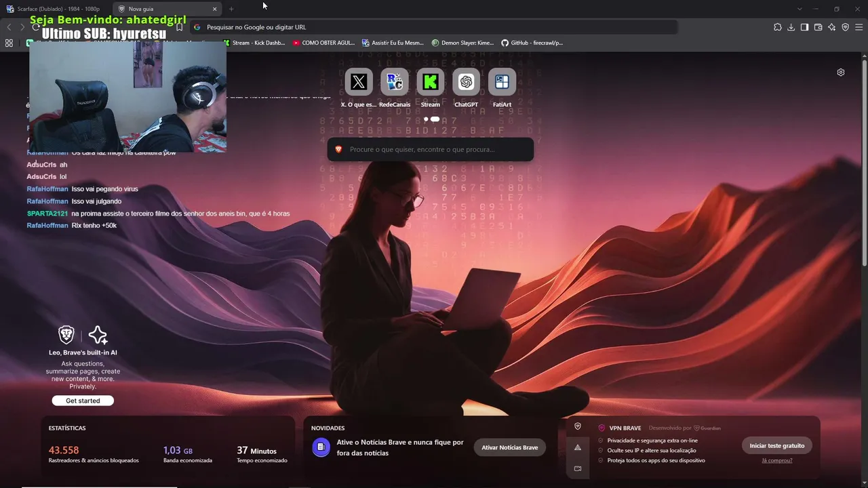This screenshot has width=868, height=488.
Task: Go forward with the browser forward arrow
Action: pyautogui.click(x=22, y=27)
